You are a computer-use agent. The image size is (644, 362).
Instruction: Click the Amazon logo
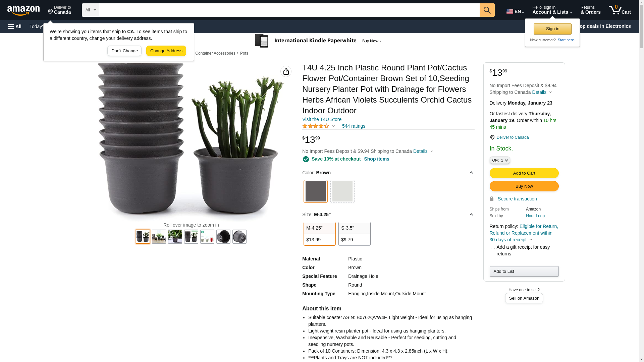(23, 10)
